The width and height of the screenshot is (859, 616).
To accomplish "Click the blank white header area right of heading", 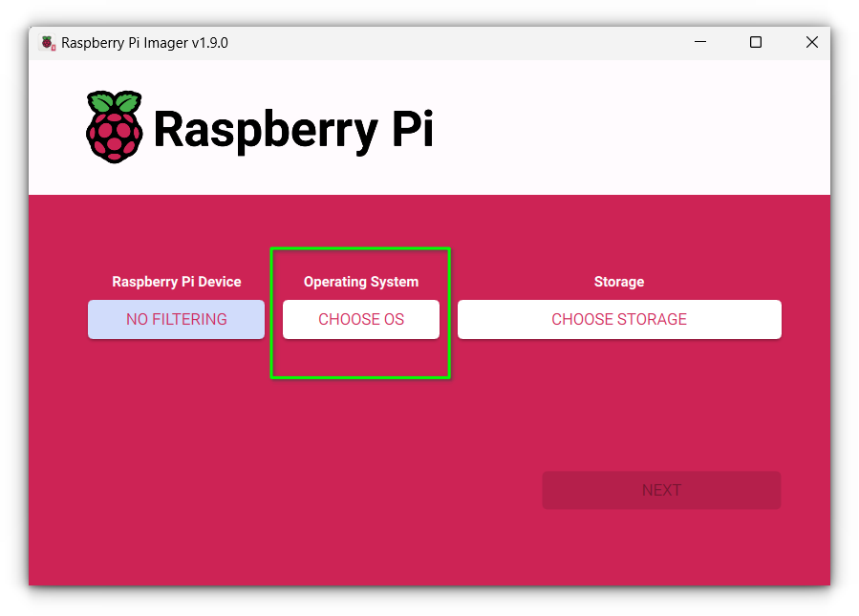I will 631,129.
